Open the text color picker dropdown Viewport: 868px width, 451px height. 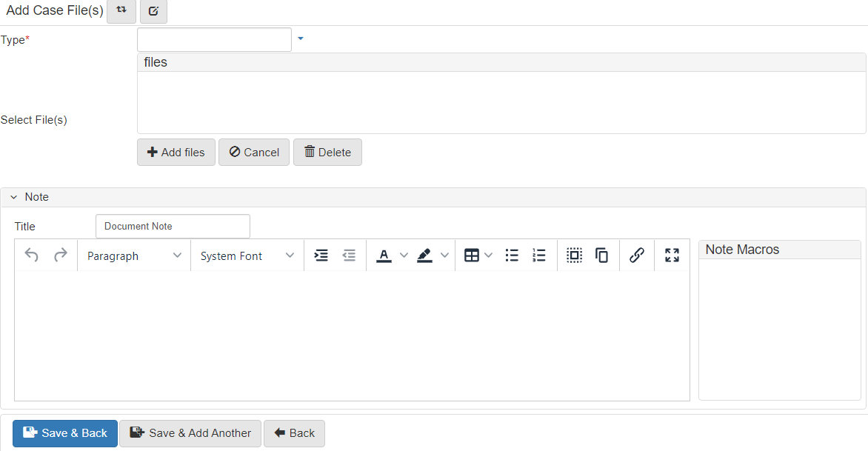click(x=404, y=255)
